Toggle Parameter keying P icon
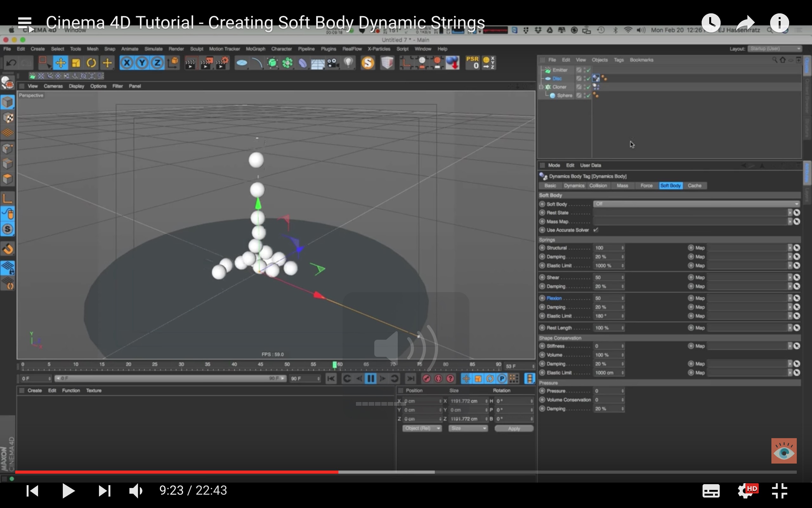 click(501, 379)
